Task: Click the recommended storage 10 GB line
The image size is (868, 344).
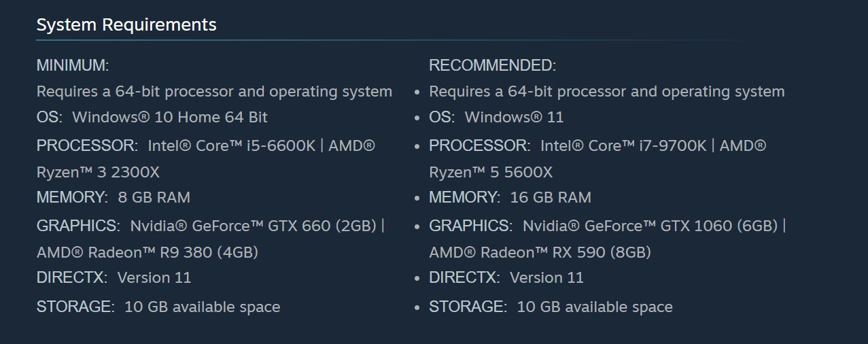Action: coord(551,307)
